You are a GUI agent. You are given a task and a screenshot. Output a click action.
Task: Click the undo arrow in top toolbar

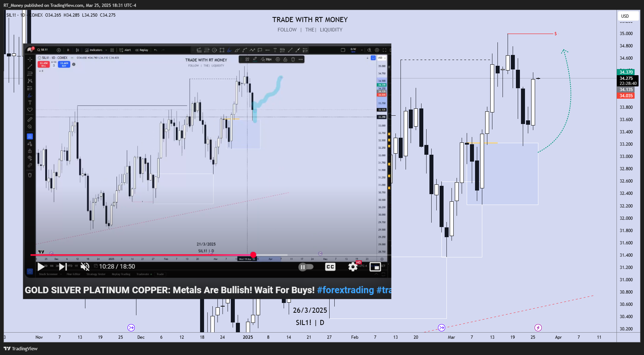coord(156,50)
